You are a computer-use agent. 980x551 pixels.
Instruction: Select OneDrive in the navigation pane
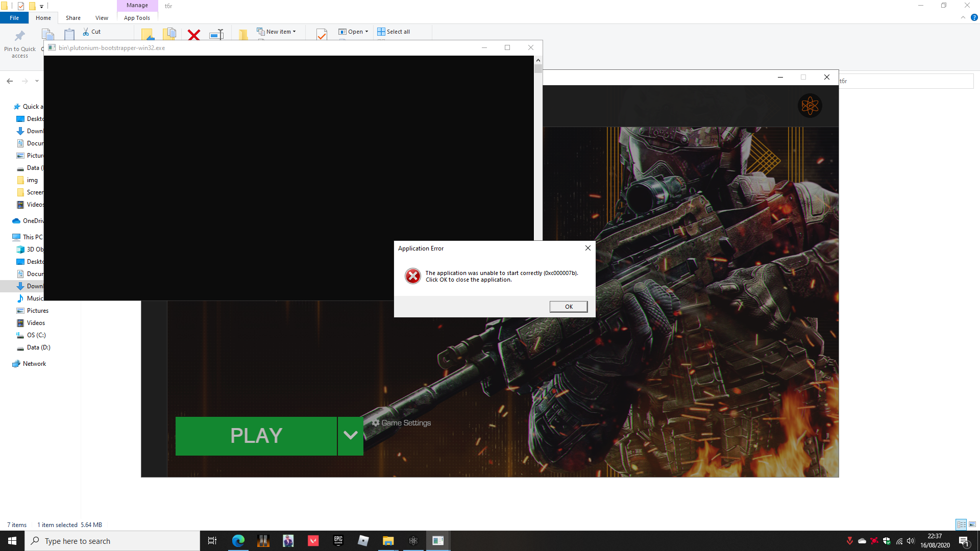(28, 221)
